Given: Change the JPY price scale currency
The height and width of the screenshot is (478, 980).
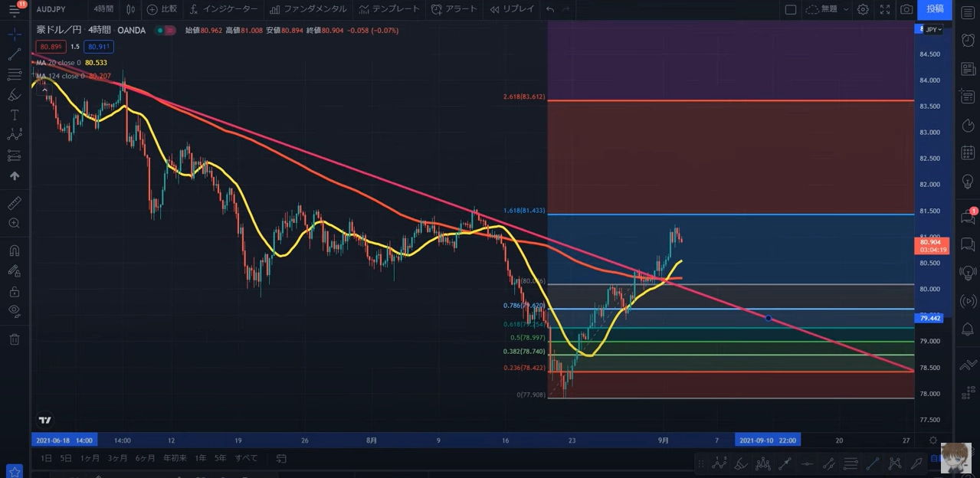Looking at the screenshot, I should (933, 29).
